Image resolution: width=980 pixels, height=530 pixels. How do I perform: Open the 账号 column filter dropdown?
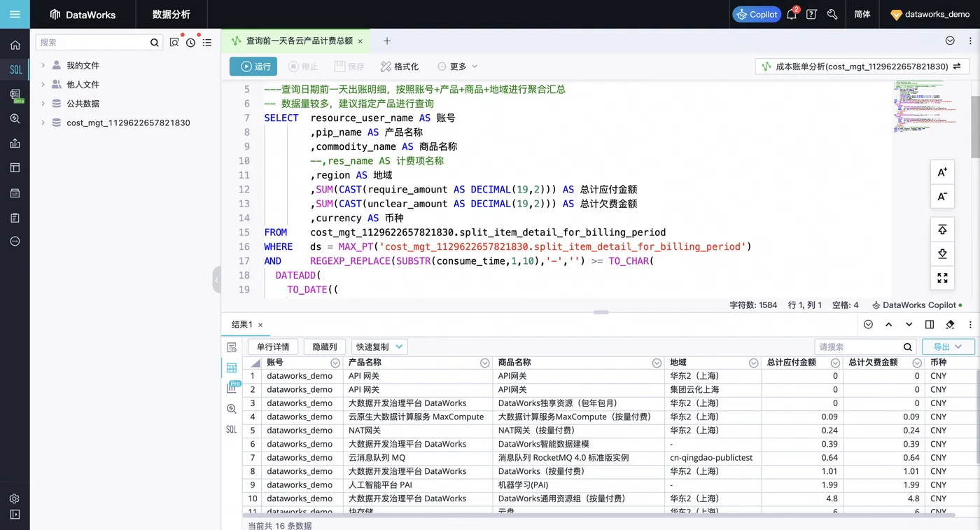click(x=335, y=363)
